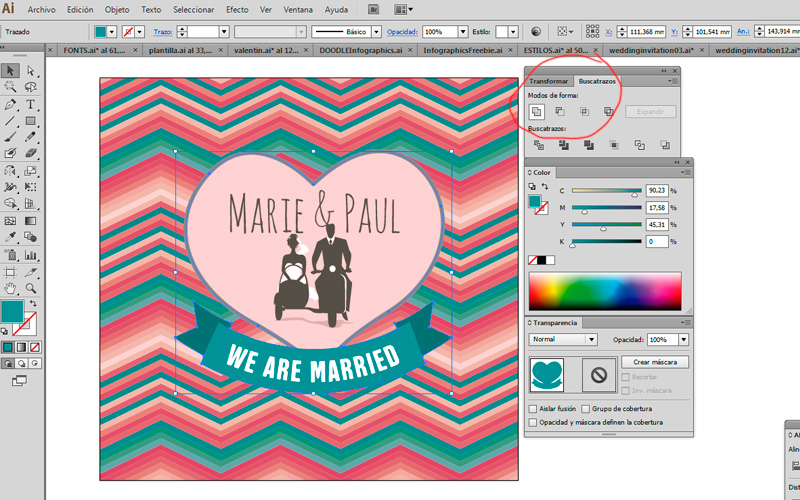800x500 pixels.
Task: Open the Ventana menu
Action: pos(298,9)
